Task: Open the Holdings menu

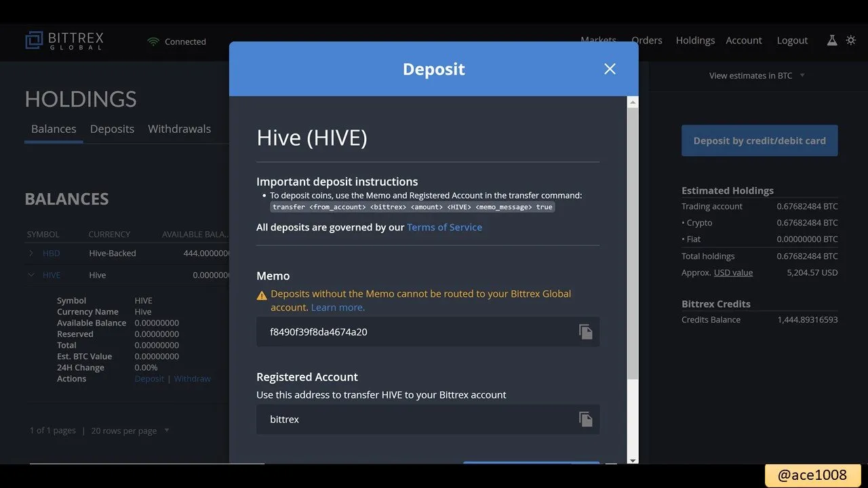Action: click(x=695, y=40)
